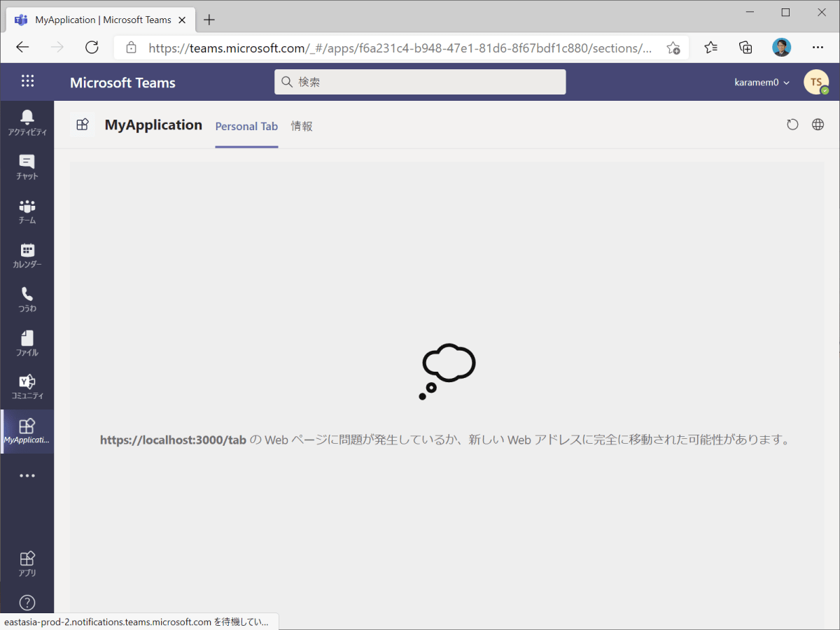Show more apps ellipsis in sidebar
The height and width of the screenshot is (630, 840).
(27, 476)
